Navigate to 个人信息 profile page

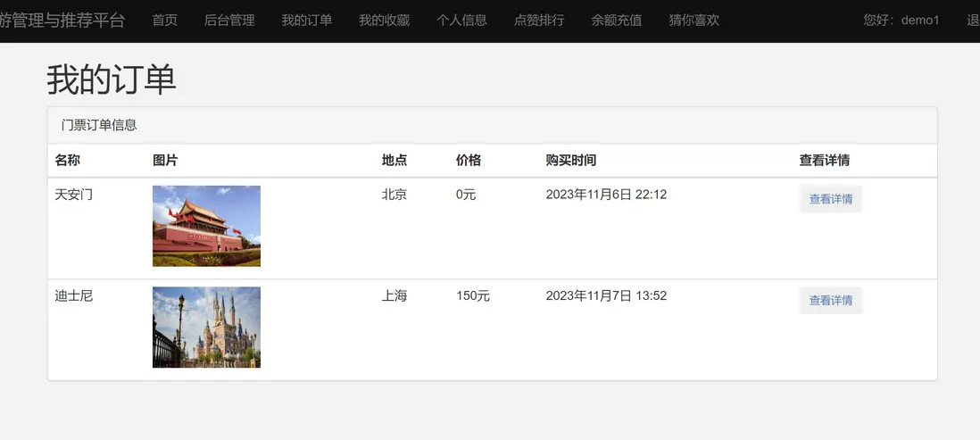462,21
